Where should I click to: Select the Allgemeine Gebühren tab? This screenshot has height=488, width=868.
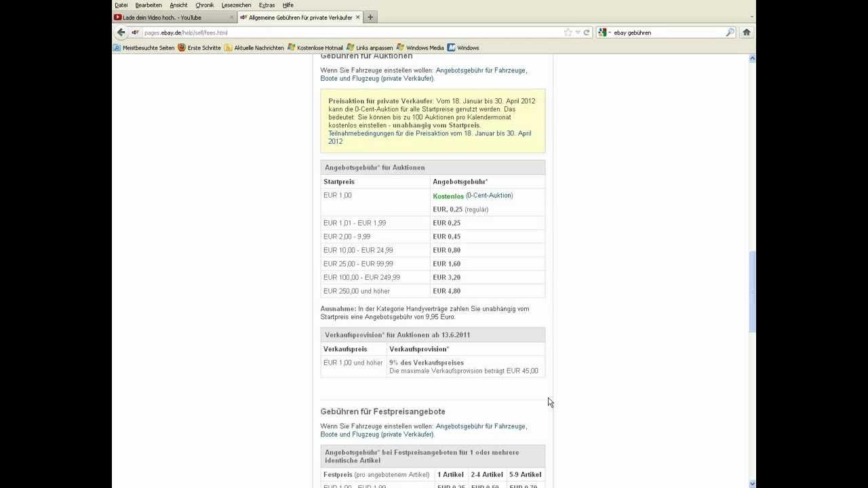coord(300,18)
